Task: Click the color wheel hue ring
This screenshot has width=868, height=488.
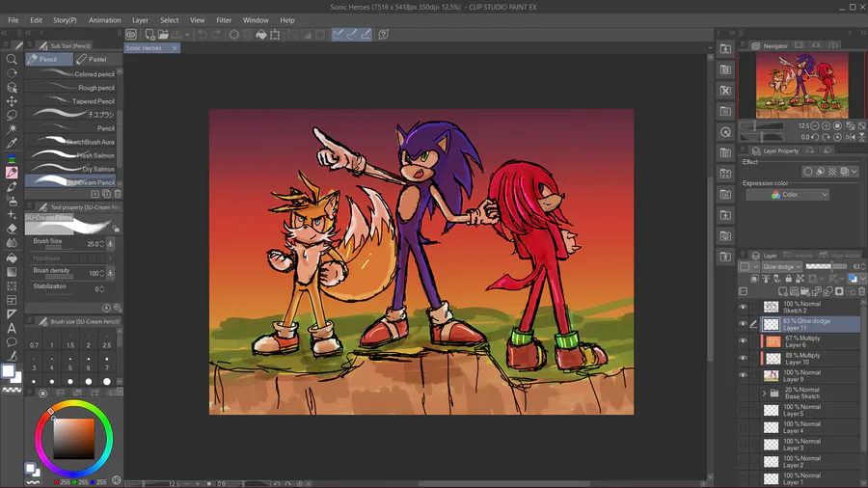Action: click(x=73, y=404)
